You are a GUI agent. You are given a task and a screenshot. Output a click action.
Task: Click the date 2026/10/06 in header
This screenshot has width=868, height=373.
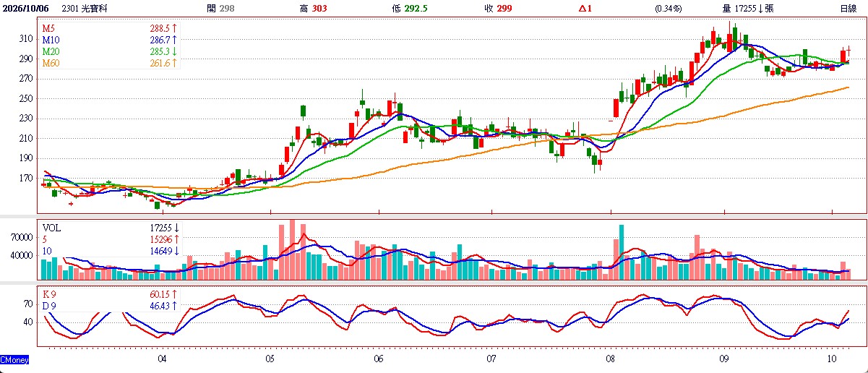(x=26, y=8)
